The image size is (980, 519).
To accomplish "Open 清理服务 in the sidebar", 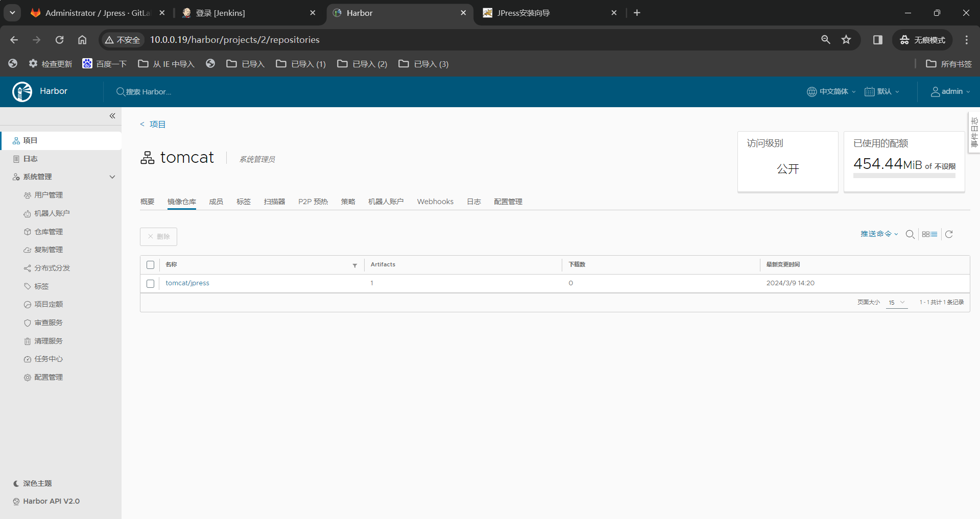I will (x=49, y=341).
